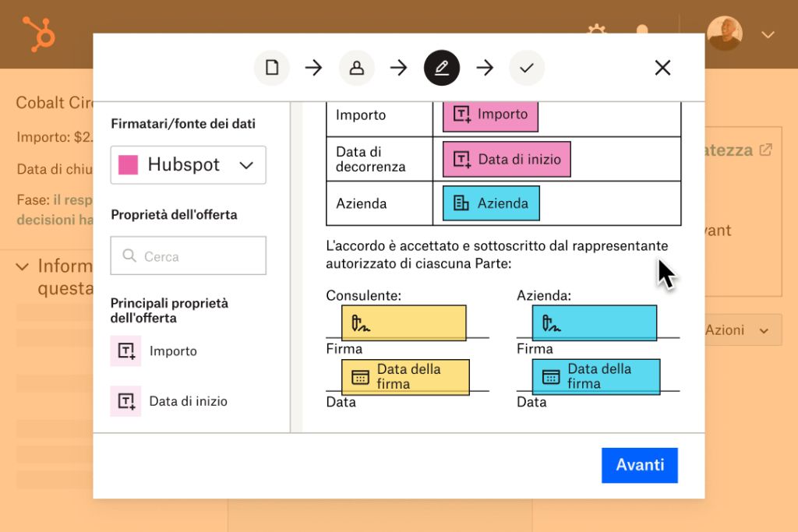Click the HubSpot sprocket logo
The width and height of the screenshot is (798, 532).
pyautogui.click(x=37, y=33)
